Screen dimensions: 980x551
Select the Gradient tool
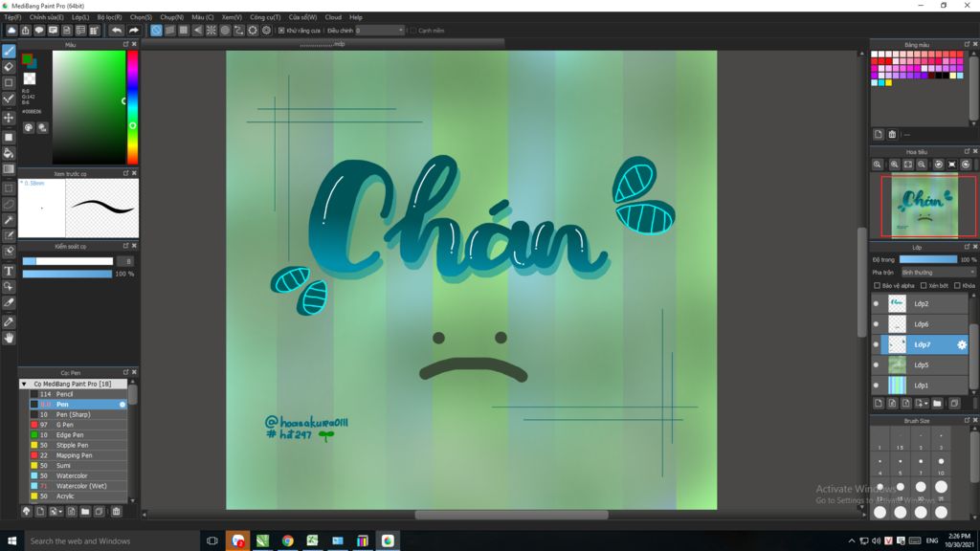pyautogui.click(x=9, y=168)
